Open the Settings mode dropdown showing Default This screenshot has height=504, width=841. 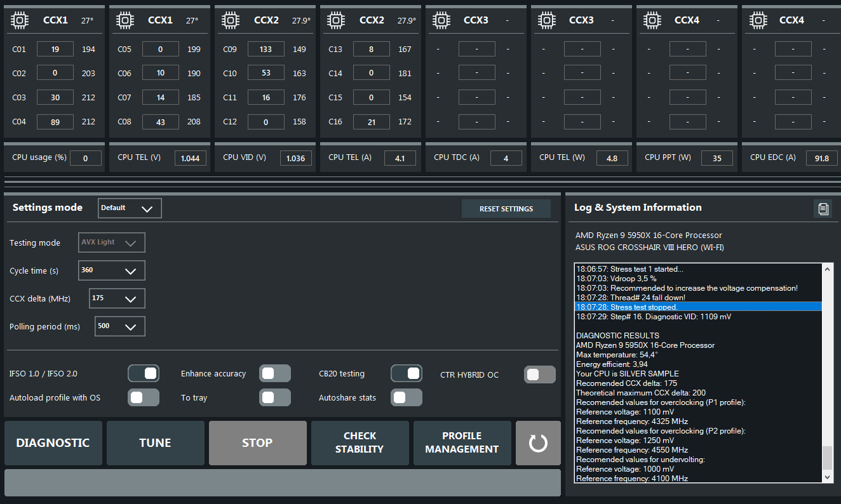click(130, 208)
